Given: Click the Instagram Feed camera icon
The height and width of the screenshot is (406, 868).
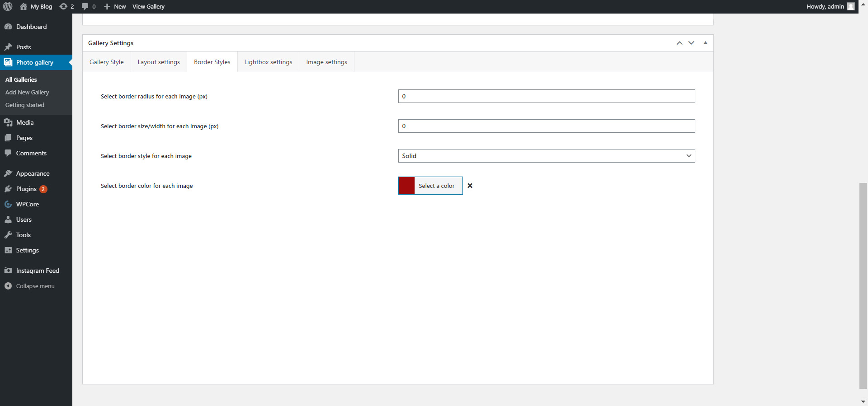Looking at the screenshot, I should [8, 271].
